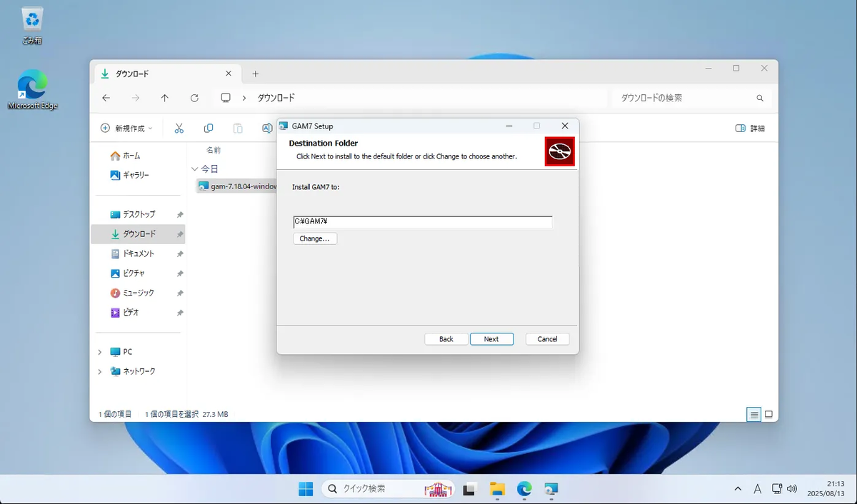Switch to large icons view in status bar

pos(768,414)
